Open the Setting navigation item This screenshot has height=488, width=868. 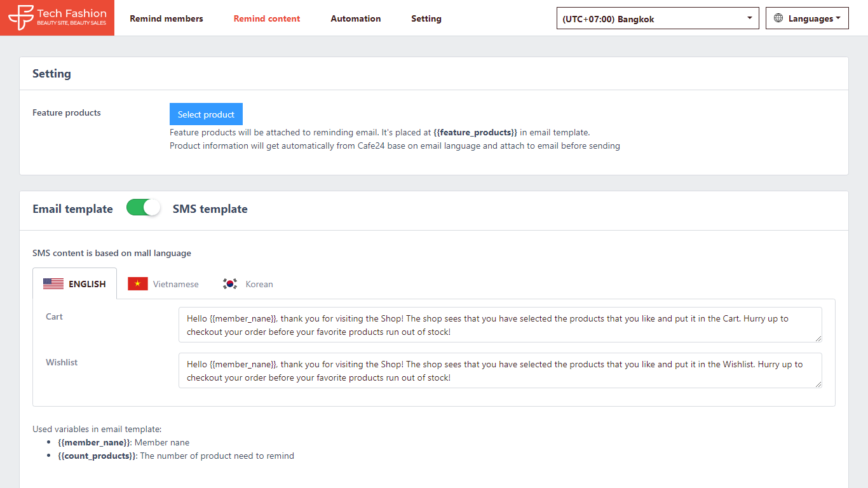[426, 18]
